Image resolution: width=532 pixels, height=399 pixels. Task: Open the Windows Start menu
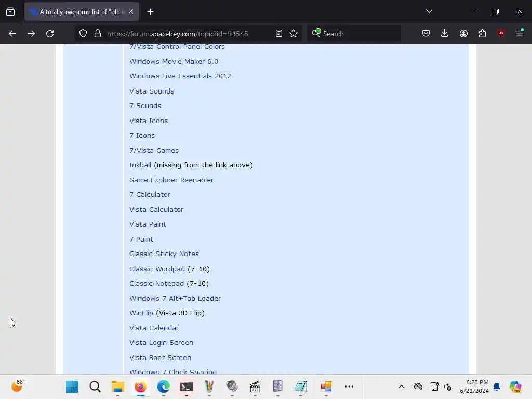(72, 387)
